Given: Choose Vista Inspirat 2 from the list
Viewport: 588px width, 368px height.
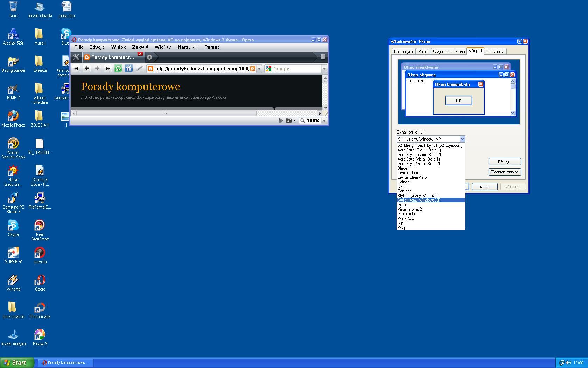Looking at the screenshot, I should (x=431, y=209).
